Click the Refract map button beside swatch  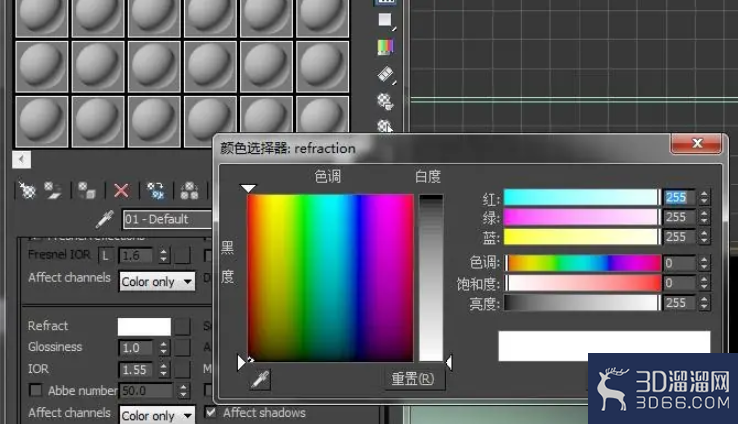(x=183, y=327)
